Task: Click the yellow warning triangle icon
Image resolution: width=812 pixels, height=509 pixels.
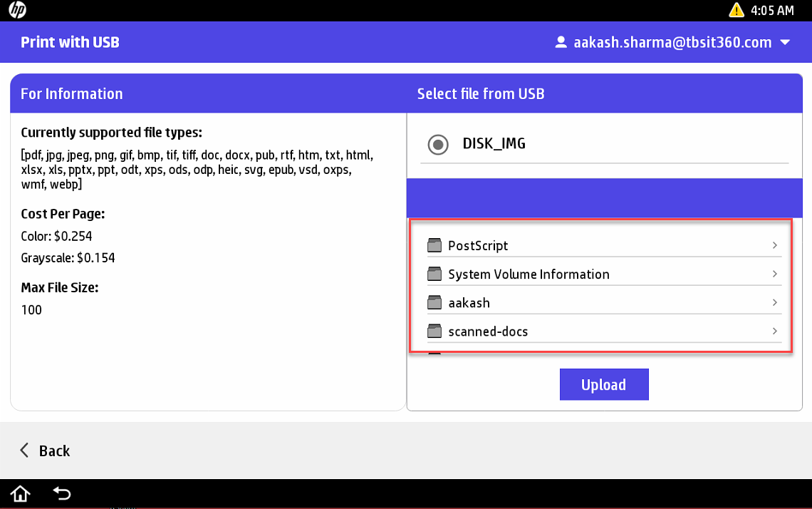Action: click(x=736, y=10)
